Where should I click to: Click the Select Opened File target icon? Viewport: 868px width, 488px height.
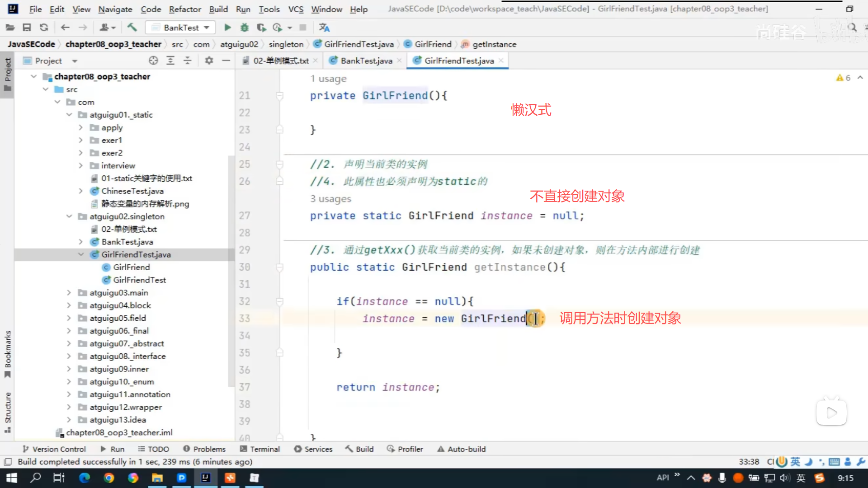tap(153, 61)
